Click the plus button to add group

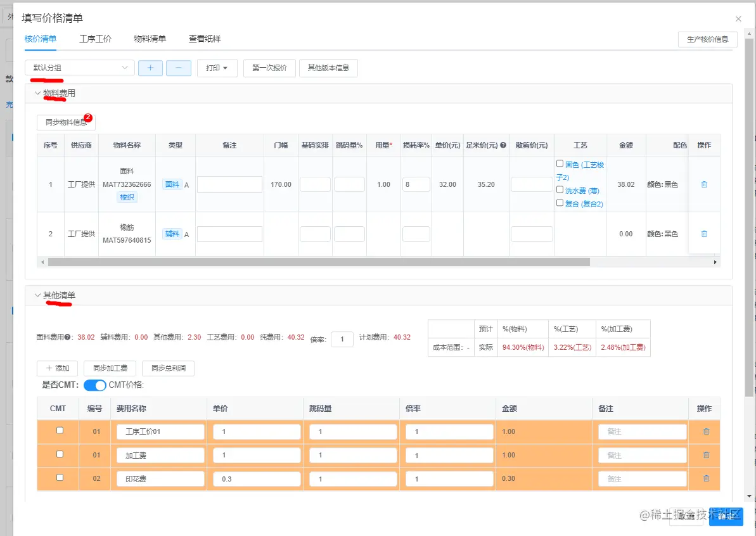tap(150, 68)
